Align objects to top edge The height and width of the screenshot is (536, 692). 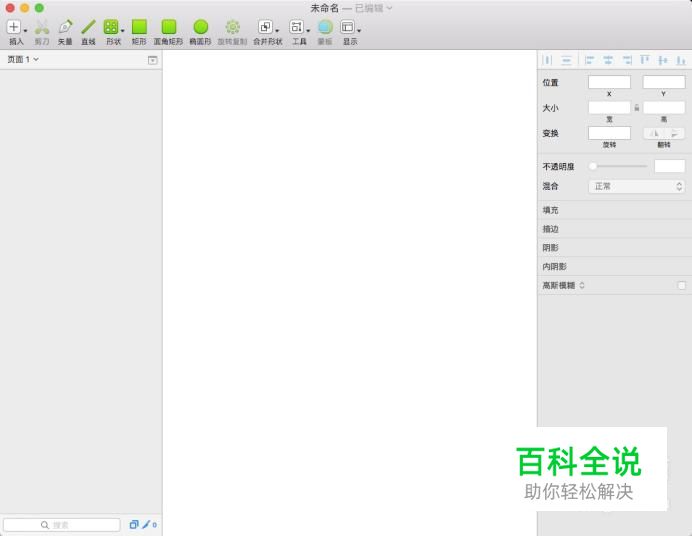tap(645, 60)
